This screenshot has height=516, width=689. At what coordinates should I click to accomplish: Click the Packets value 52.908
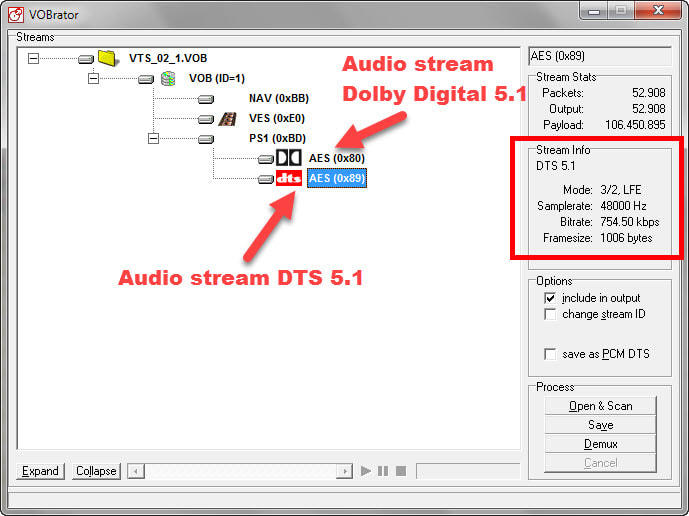649,93
